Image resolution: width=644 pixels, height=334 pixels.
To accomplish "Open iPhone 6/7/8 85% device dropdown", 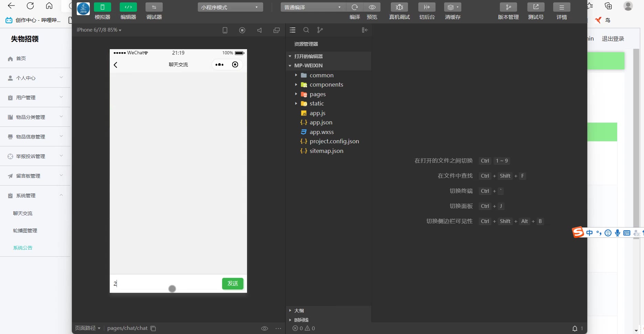I will tap(99, 30).
